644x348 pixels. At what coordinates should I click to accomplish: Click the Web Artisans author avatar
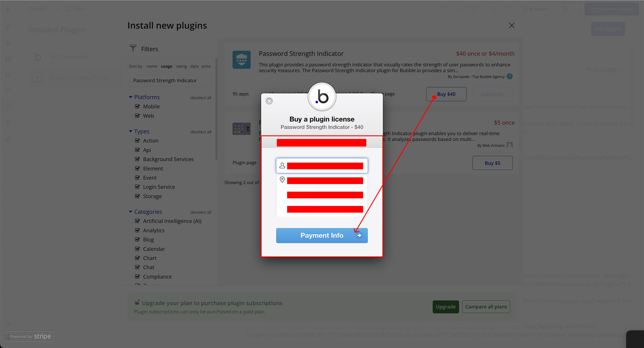tap(510, 145)
